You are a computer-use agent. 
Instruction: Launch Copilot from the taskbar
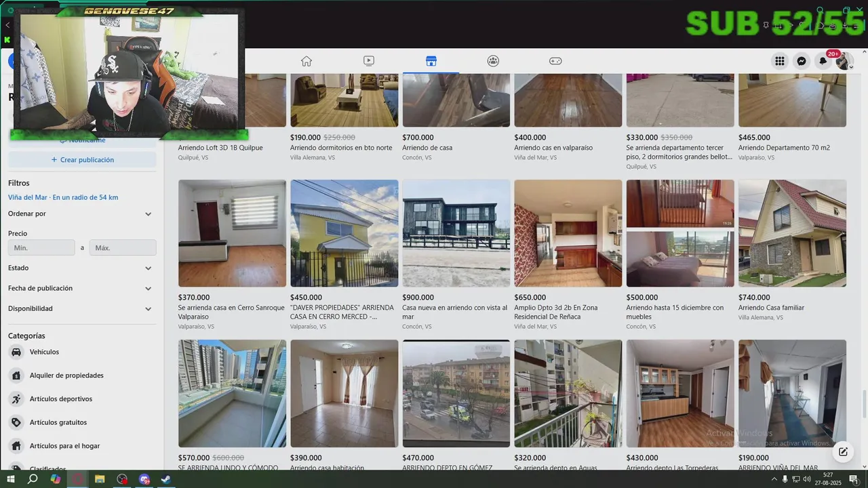(x=56, y=479)
